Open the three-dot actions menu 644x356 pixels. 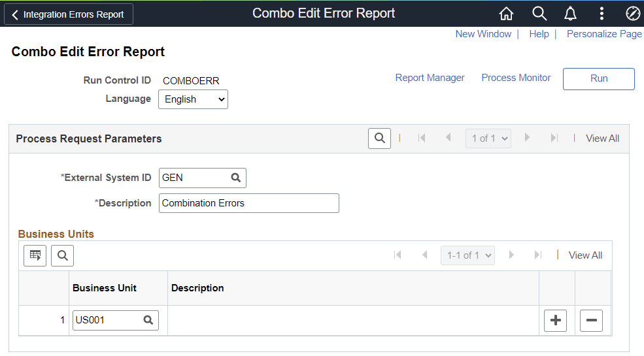click(x=602, y=14)
